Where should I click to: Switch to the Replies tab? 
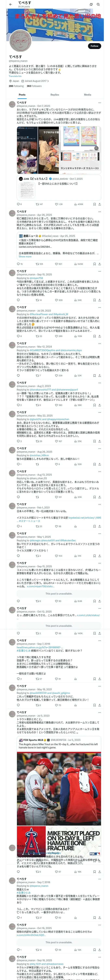pyautogui.click(x=55, y=95)
